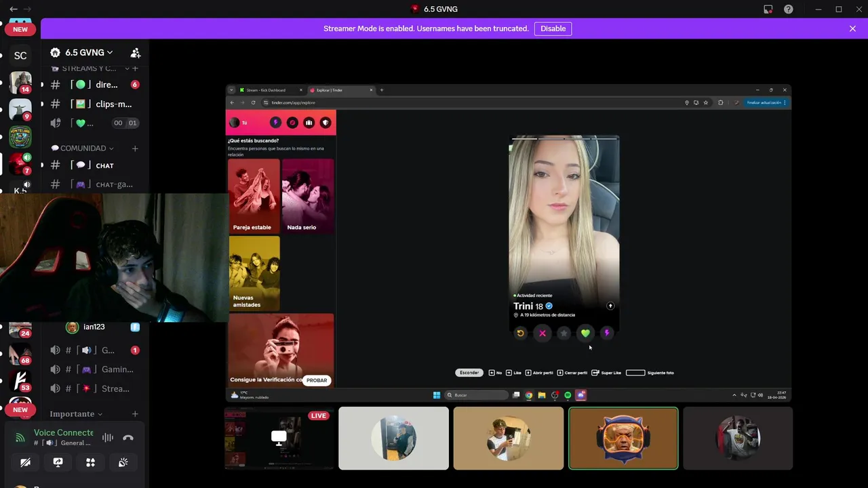Collapse the COMUNIDAD category
The image size is (868, 488).
tap(82, 148)
